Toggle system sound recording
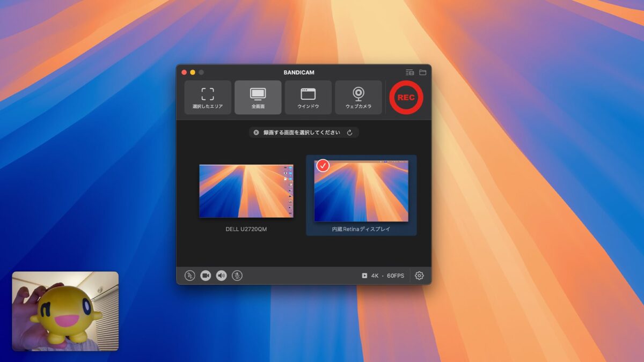This screenshot has height=362, width=644. click(221, 276)
